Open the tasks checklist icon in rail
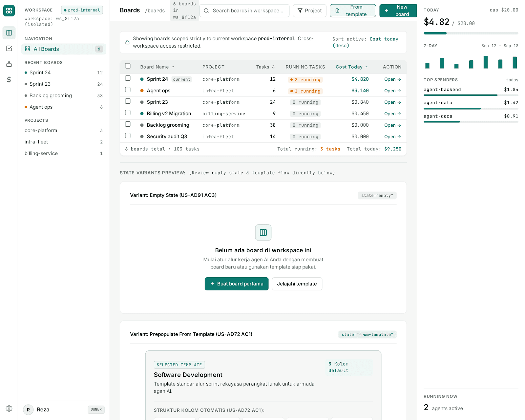This screenshot has height=420, width=525. pyautogui.click(x=9, y=49)
